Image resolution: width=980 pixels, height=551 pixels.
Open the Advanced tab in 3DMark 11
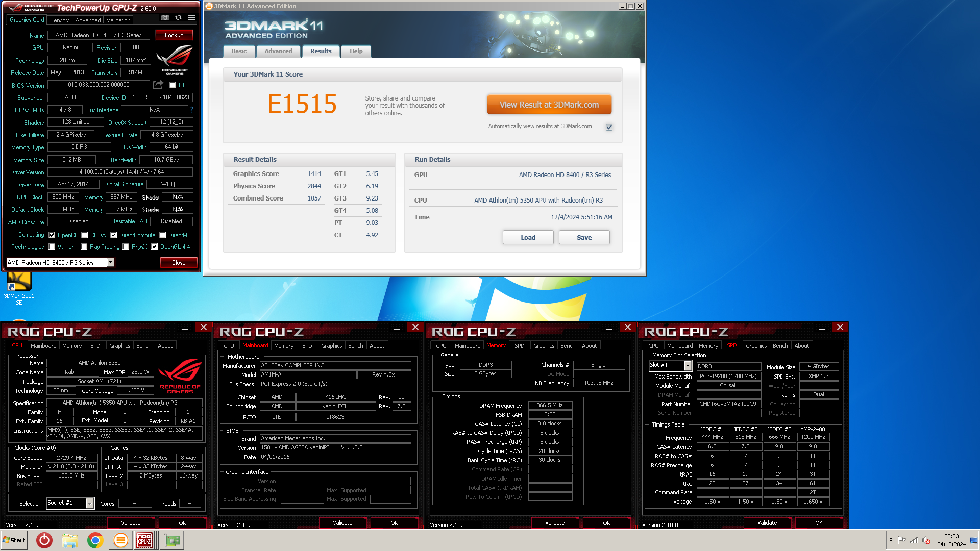278,51
